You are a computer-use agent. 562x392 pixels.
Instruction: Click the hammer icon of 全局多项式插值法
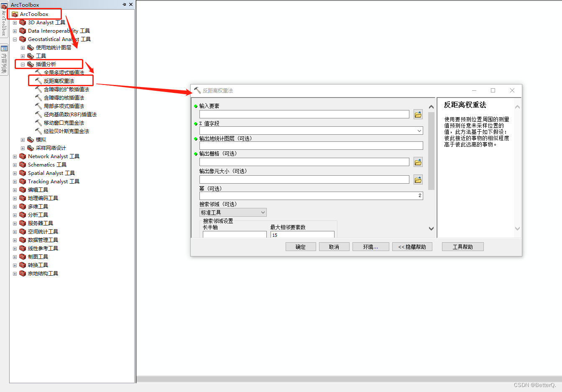click(38, 73)
